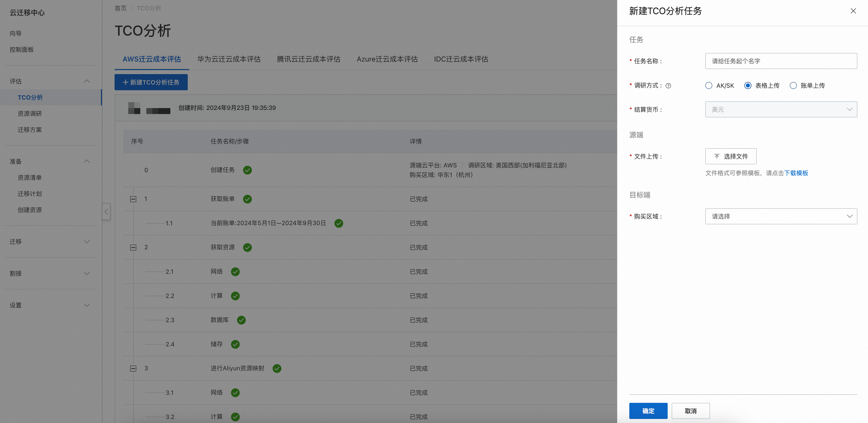Screen dimensions: 868x423
Task: Click 源端云平台: AWS detail text
Action: click(x=433, y=165)
